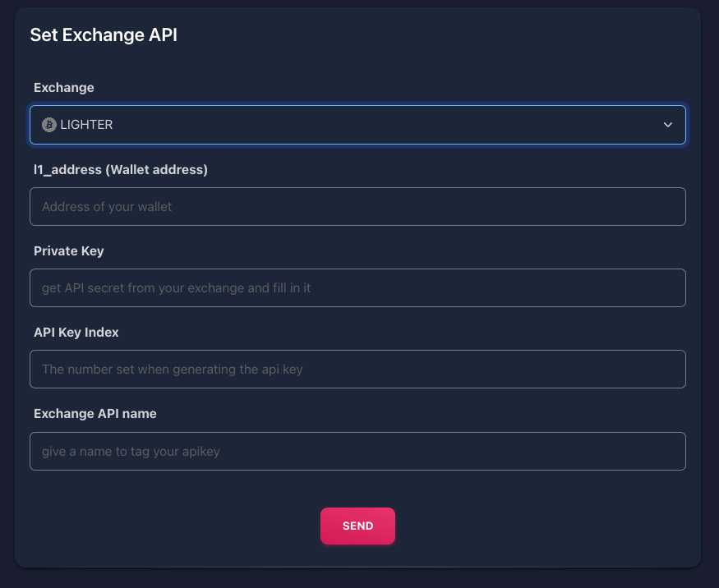Click the 'get API secret from your exchange' placeholder
This screenshot has width=719, height=588.
[x=176, y=287]
